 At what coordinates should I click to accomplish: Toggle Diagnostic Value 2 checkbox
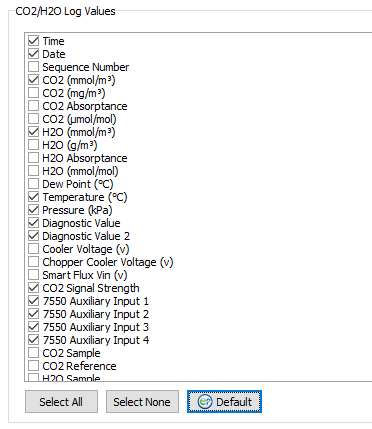point(33,236)
